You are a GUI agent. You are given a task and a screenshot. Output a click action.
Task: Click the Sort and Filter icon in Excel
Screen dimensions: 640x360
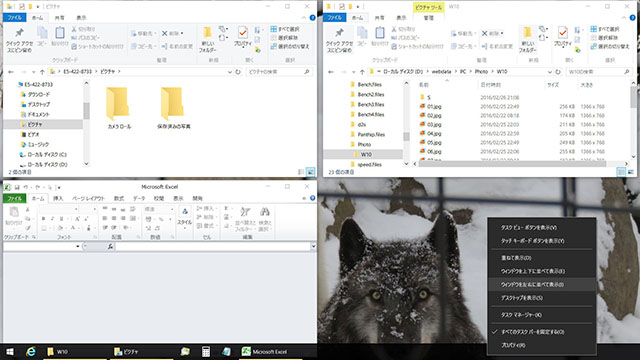point(245,212)
